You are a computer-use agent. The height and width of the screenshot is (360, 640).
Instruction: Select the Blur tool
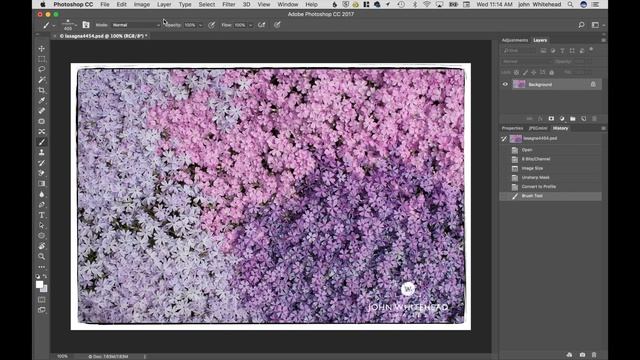point(42,194)
